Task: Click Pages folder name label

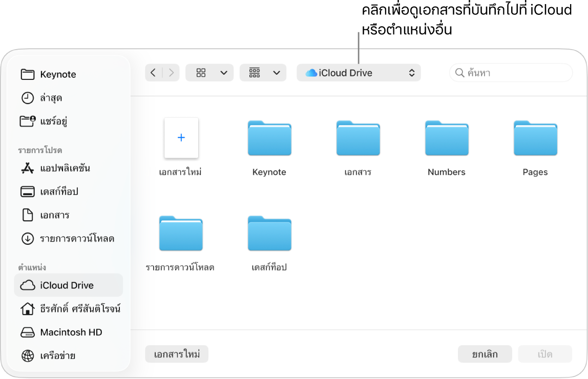Action: [535, 172]
